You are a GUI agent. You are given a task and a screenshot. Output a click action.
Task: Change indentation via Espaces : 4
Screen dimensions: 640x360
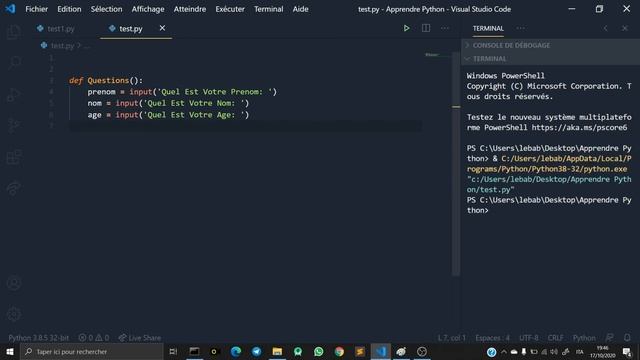coord(492,338)
